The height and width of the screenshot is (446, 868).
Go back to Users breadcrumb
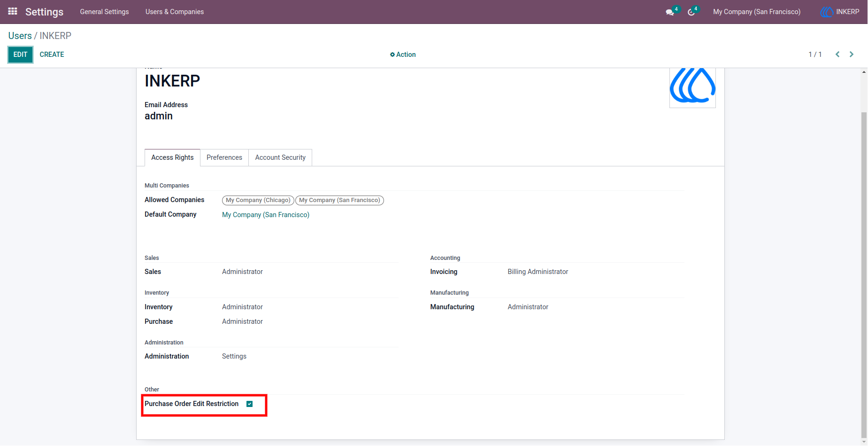20,36
